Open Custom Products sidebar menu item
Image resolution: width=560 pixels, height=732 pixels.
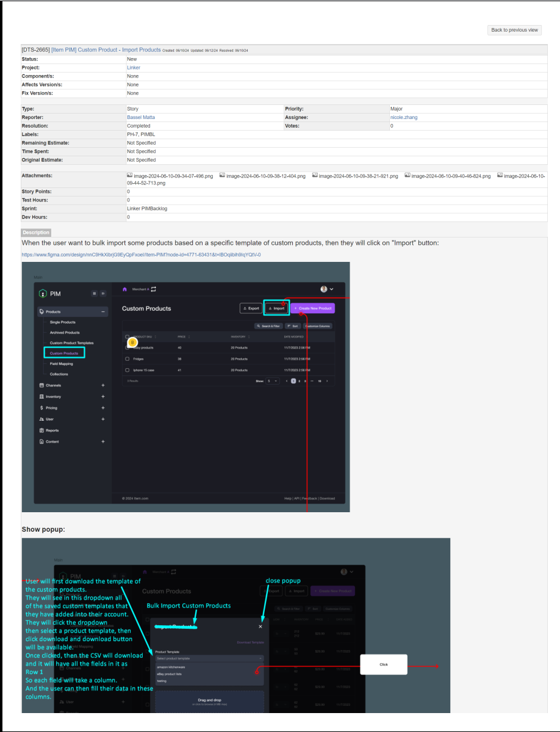64,353
